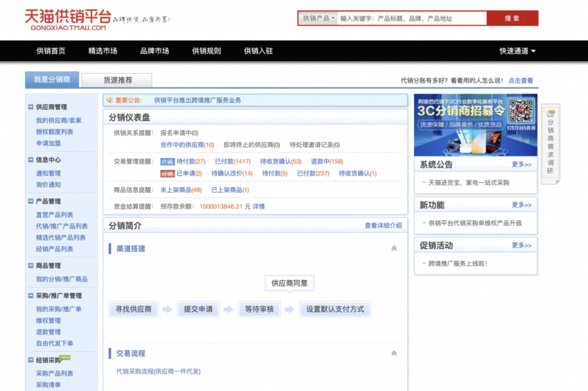
Task: Open 自由代发下单 in sidebar
Action: point(55,343)
